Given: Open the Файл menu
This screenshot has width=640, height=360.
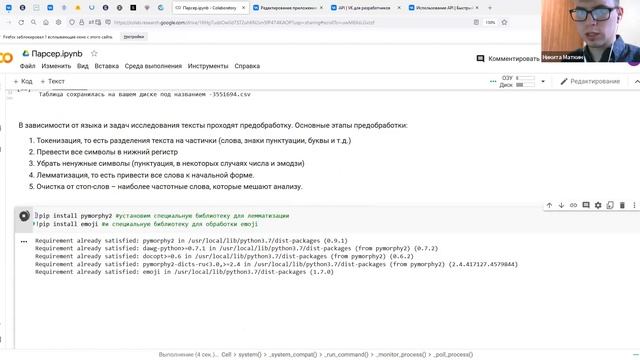Looking at the screenshot, I should pos(27,66).
